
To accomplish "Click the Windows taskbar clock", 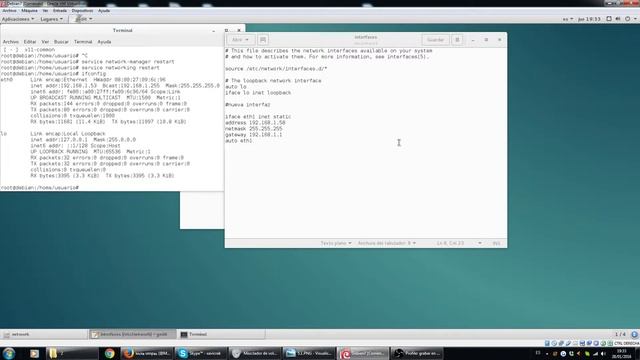I will 621,353.
